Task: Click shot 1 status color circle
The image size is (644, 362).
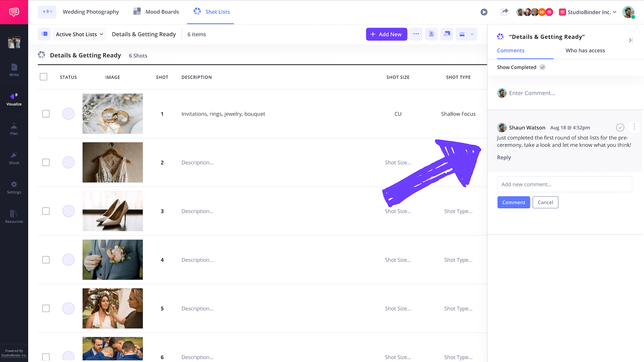Action: tap(68, 114)
